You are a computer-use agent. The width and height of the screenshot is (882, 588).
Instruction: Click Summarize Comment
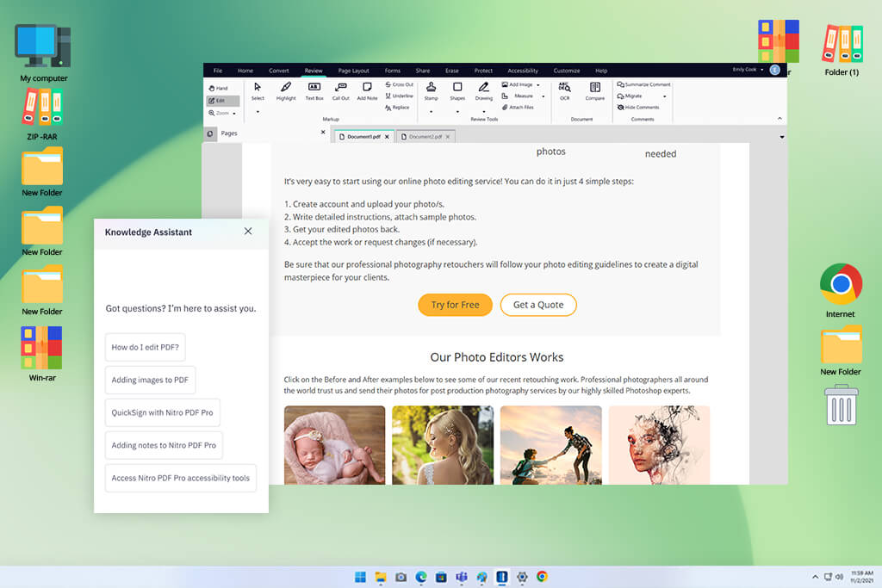coord(644,85)
